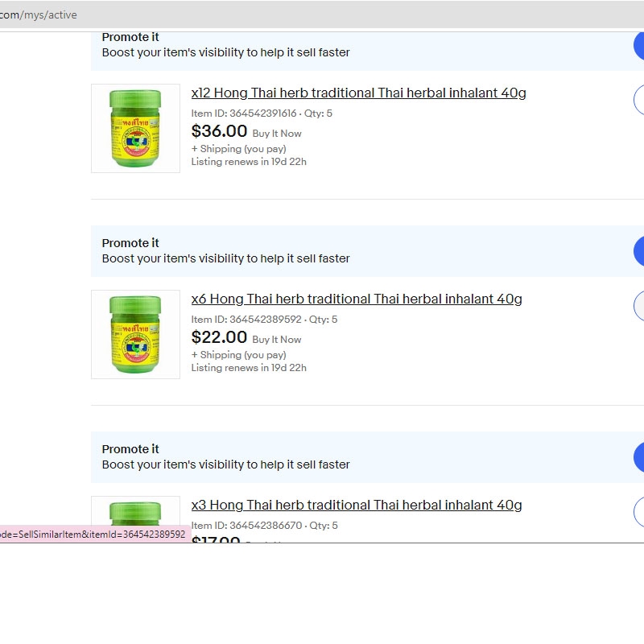
Task: Click the outlined action button beside the x6 listing
Action: pos(639,306)
